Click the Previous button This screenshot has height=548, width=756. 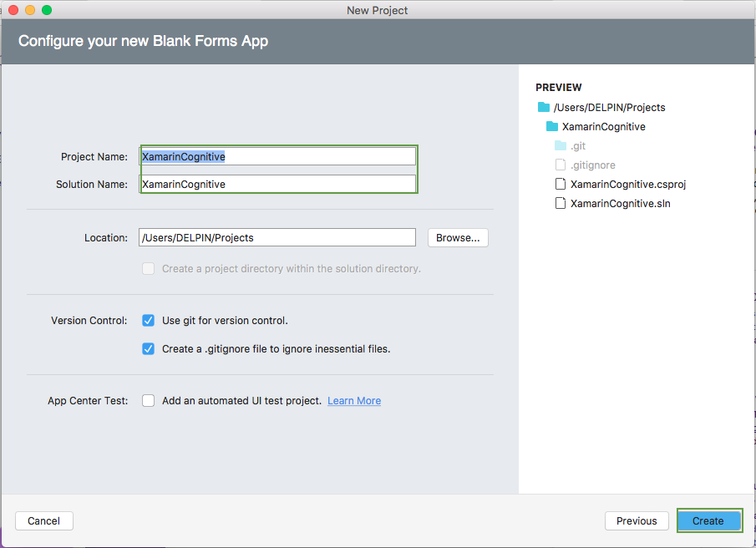(637, 520)
